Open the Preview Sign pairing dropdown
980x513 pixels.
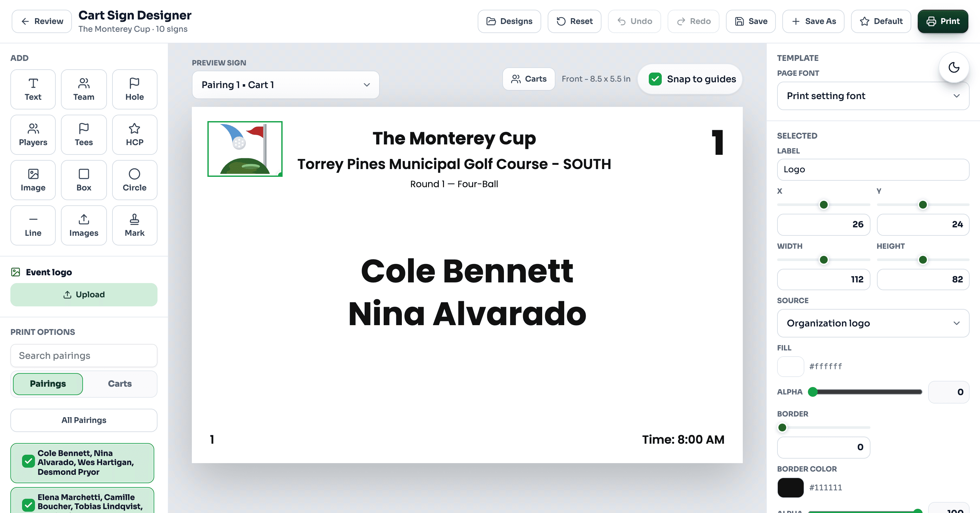[x=285, y=85]
